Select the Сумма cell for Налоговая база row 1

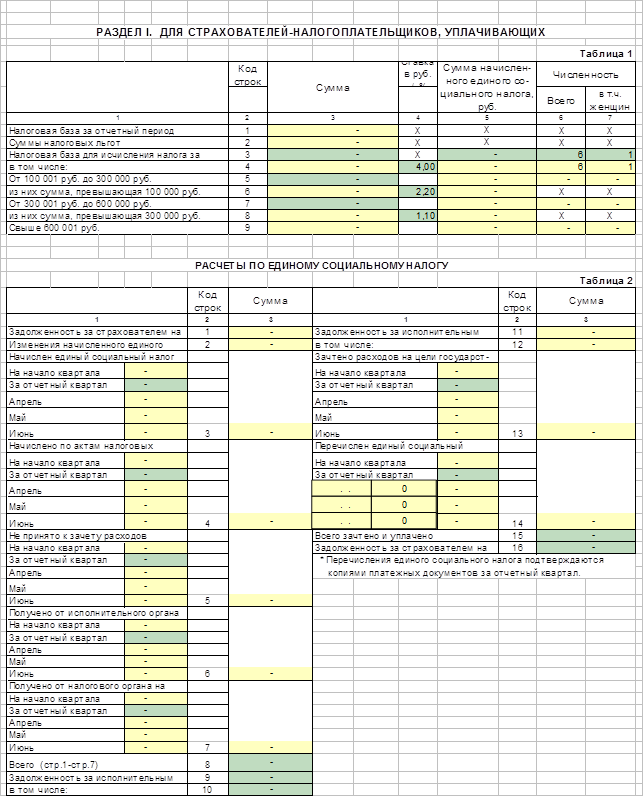pos(332,131)
